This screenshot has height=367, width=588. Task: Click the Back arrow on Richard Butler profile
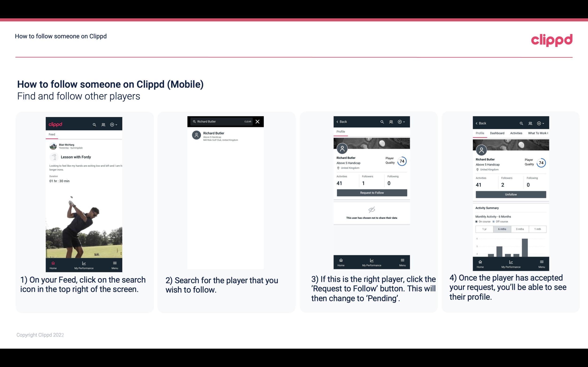(x=338, y=121)
